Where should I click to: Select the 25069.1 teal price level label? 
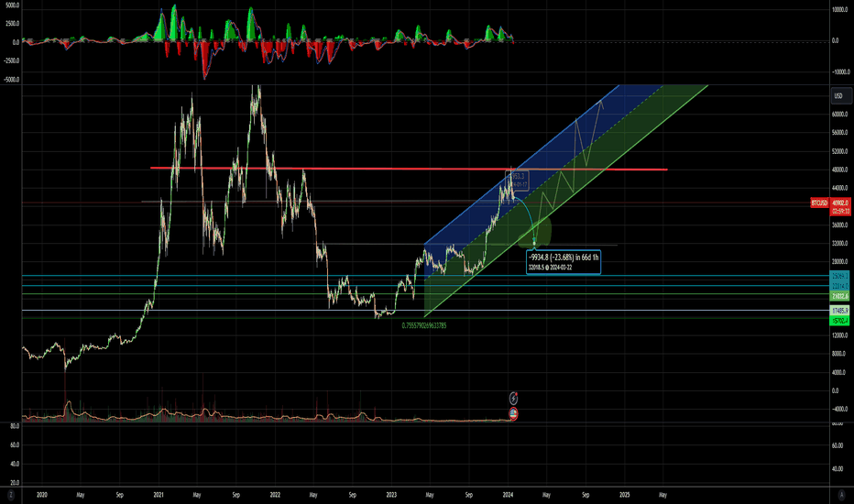pos(840,276)
